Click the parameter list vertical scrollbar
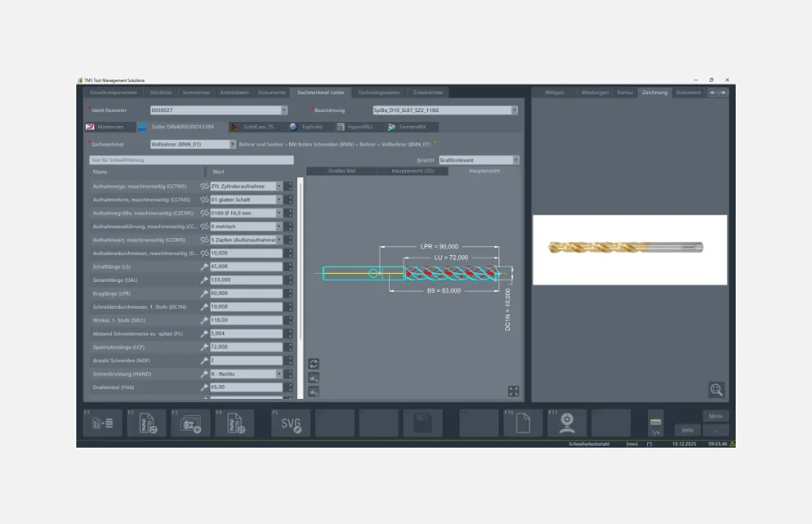This screenshot has height=524, width=812. point(300,260)
